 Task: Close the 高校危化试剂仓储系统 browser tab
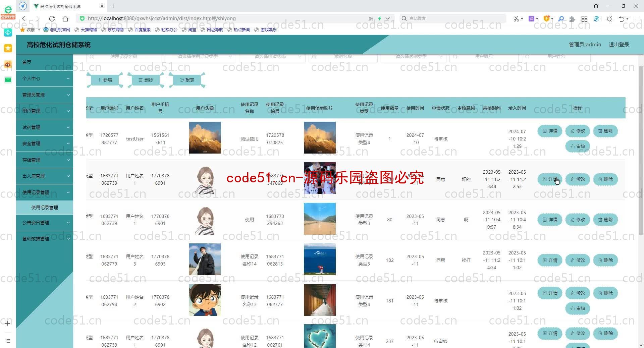pos(102,6)
